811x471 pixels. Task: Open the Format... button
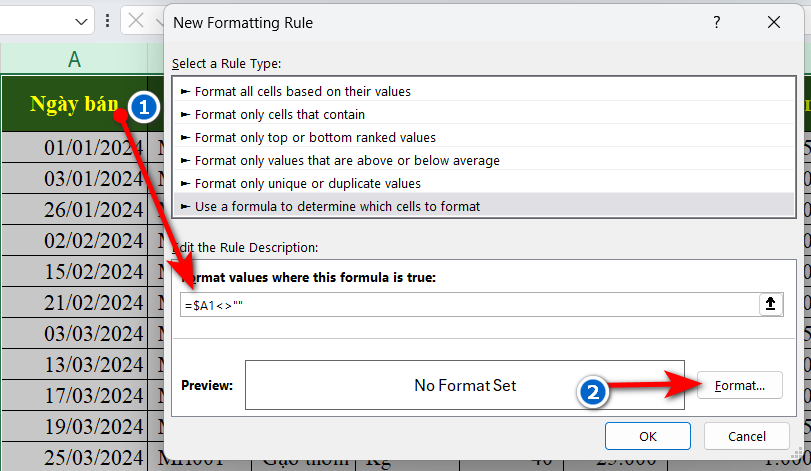(x=740, y=385)
